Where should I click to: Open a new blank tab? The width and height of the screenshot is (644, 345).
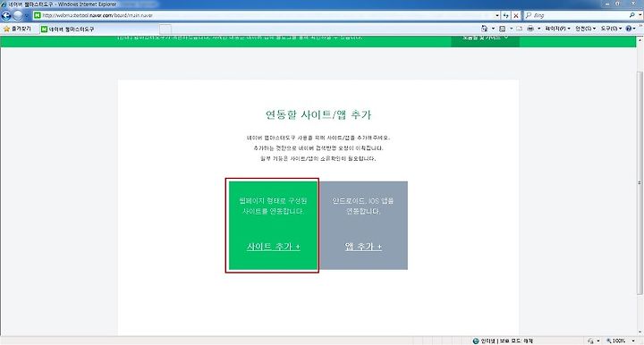click(x=165, y=29)
